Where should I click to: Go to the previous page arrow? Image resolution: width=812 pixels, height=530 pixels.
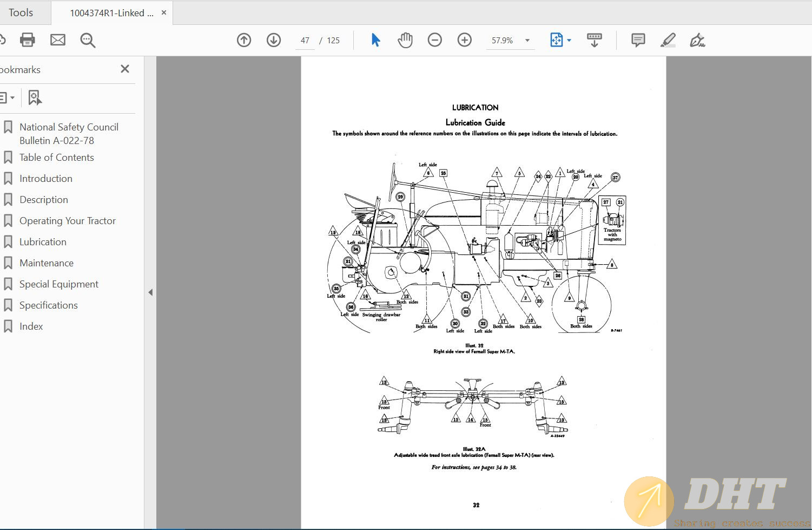point(244,40)
